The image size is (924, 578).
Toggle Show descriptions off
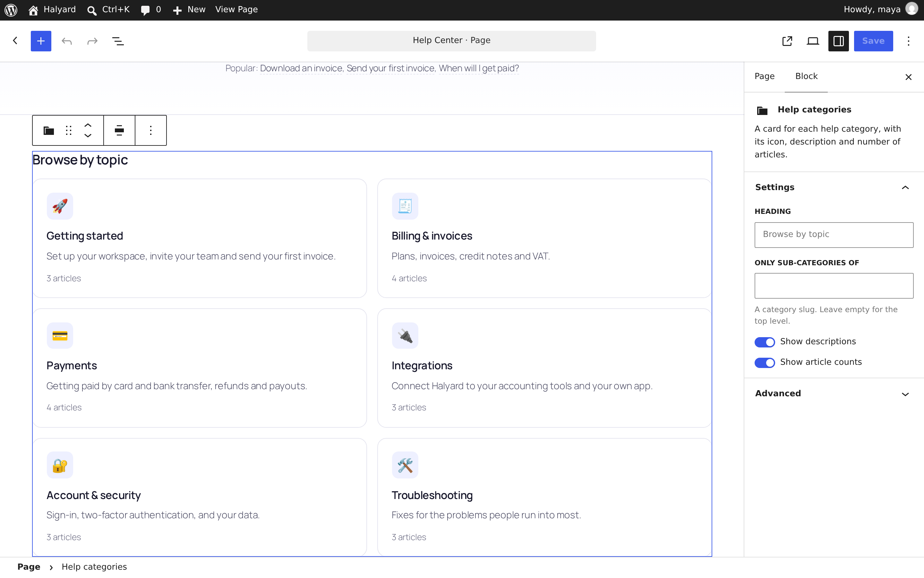coord(765,342)
